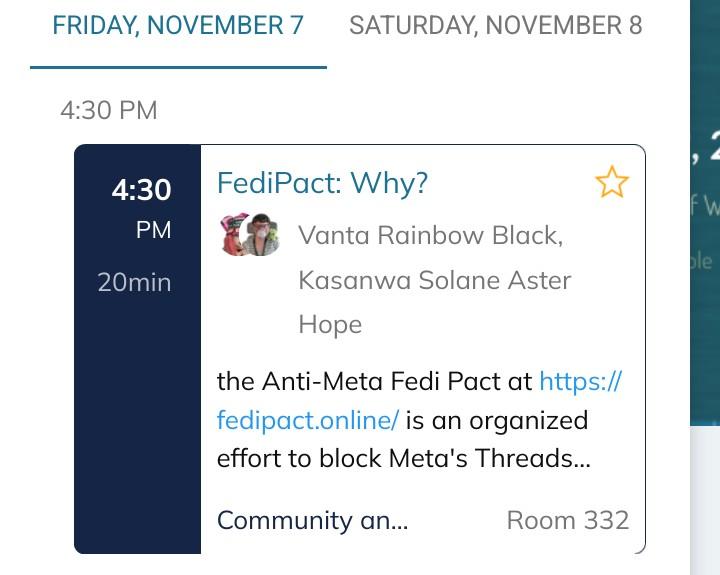Click the PM label in time block

pyautogui.click(x=153, y=230)
